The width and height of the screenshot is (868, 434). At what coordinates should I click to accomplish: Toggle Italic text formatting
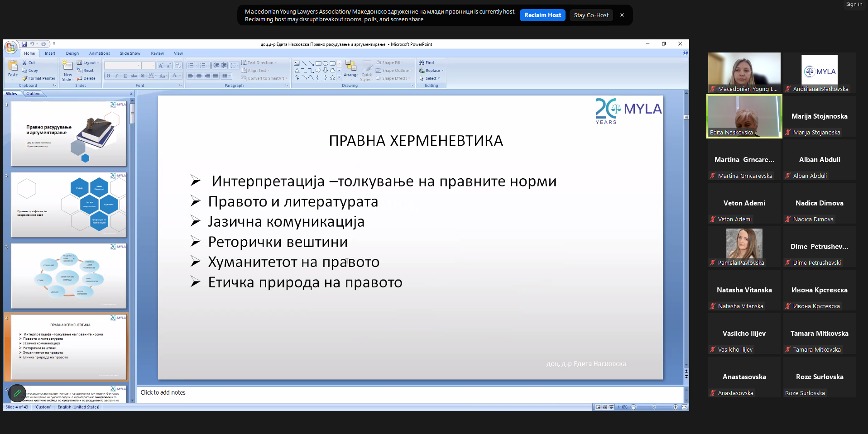[116, 76]
